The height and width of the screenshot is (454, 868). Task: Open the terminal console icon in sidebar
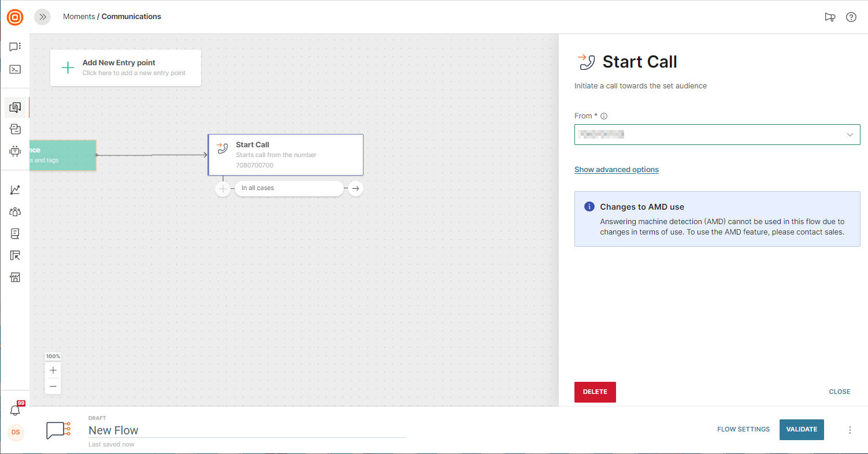[15, 69]
